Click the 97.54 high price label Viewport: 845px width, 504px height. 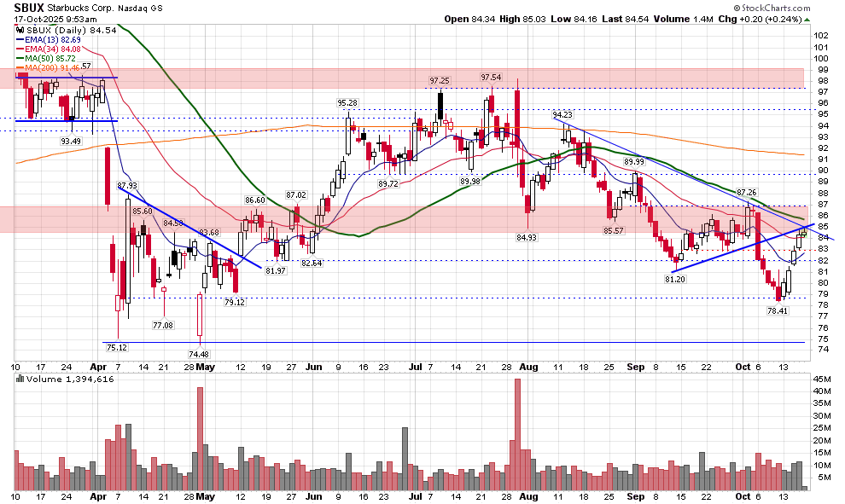coord(491,78)
